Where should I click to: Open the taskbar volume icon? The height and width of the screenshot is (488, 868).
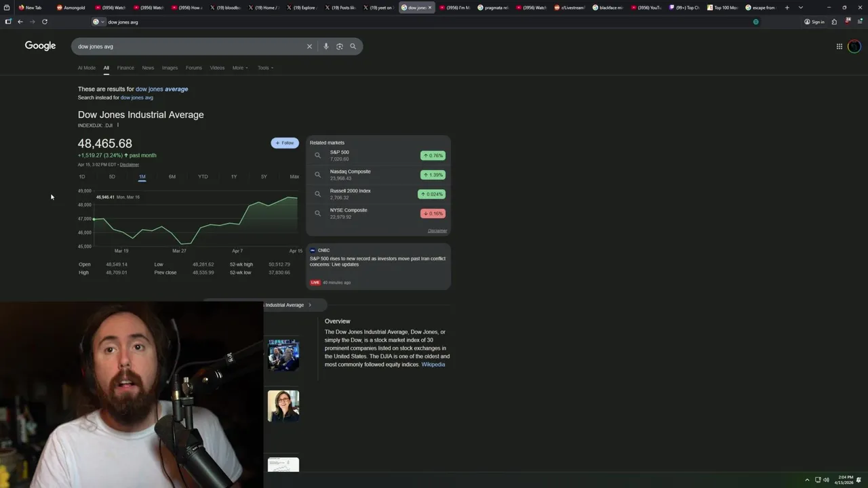(x=826, y=480)
